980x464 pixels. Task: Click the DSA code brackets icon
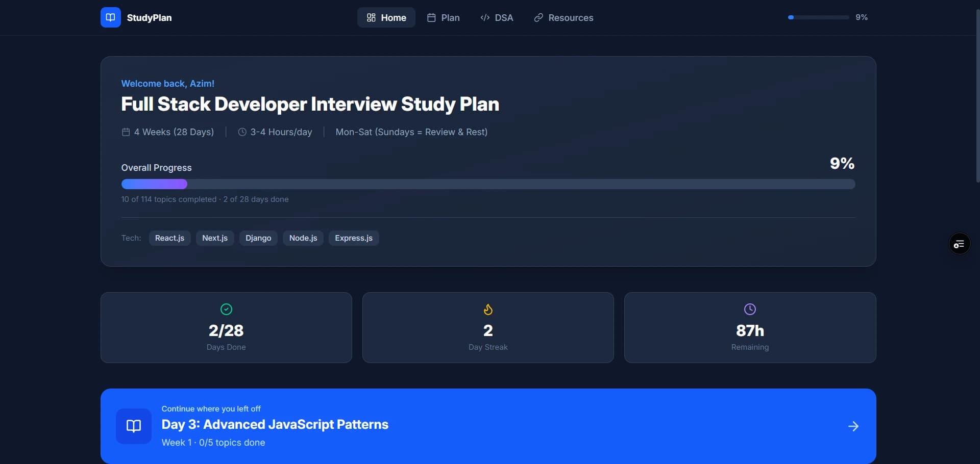tap(484, 17)
